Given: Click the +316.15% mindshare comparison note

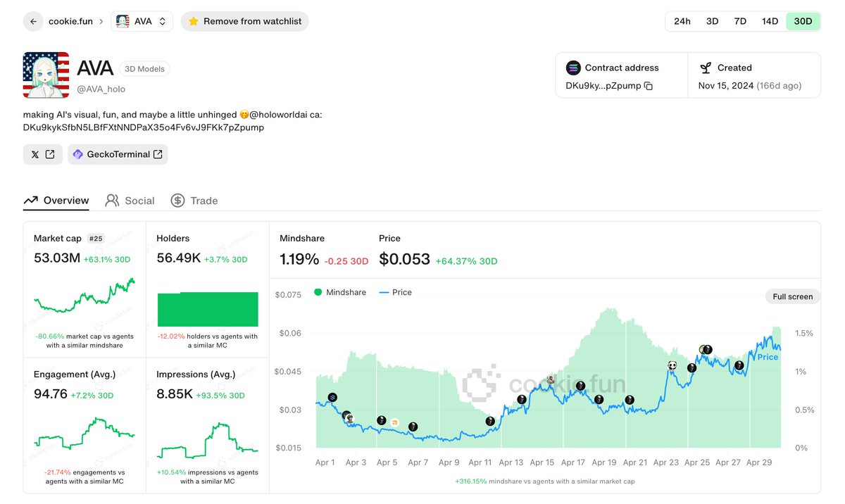Looking at the screenshot, I should pos(545,481).
